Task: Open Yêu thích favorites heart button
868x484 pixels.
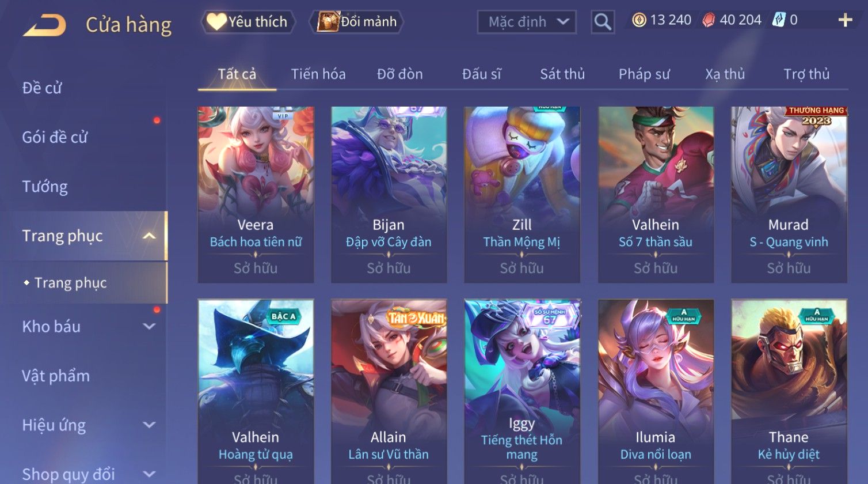Action: point(248,22)
